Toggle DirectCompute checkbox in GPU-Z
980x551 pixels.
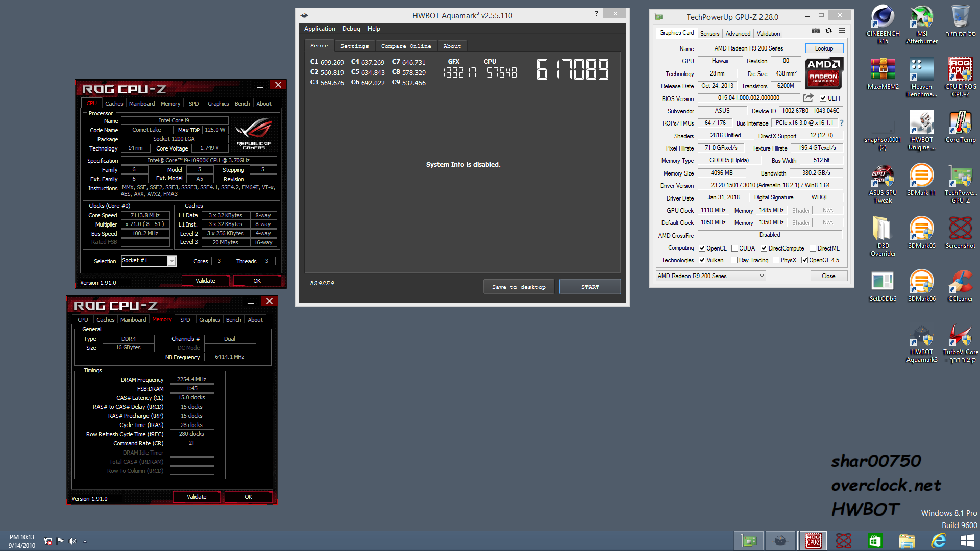[x=764, y=248]
